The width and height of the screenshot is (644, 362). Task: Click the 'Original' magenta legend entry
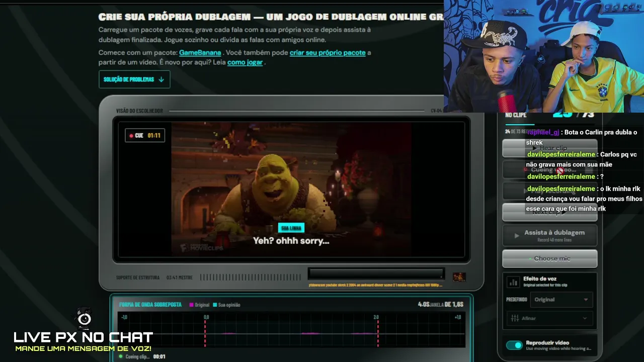tap(199, 305)
